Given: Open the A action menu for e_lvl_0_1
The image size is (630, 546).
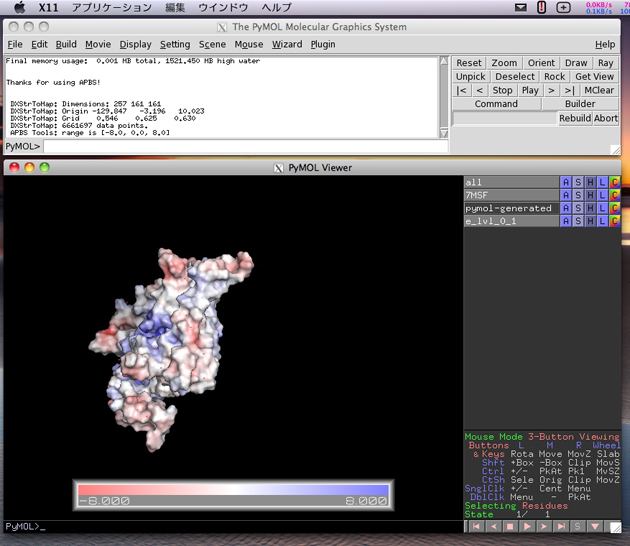Looking at the screenshot, I should point(566,221).
